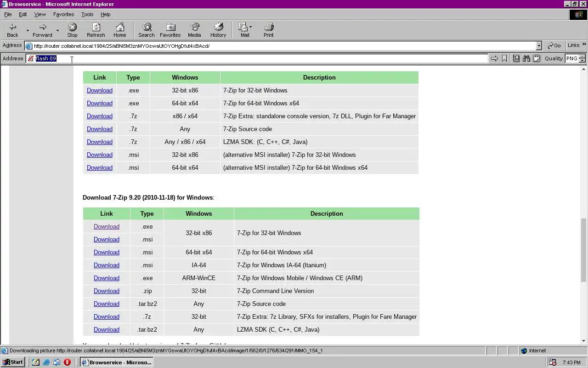Expand the IE address bar dropdown
This screenshot has width=588, height=368.
[539, 46]
